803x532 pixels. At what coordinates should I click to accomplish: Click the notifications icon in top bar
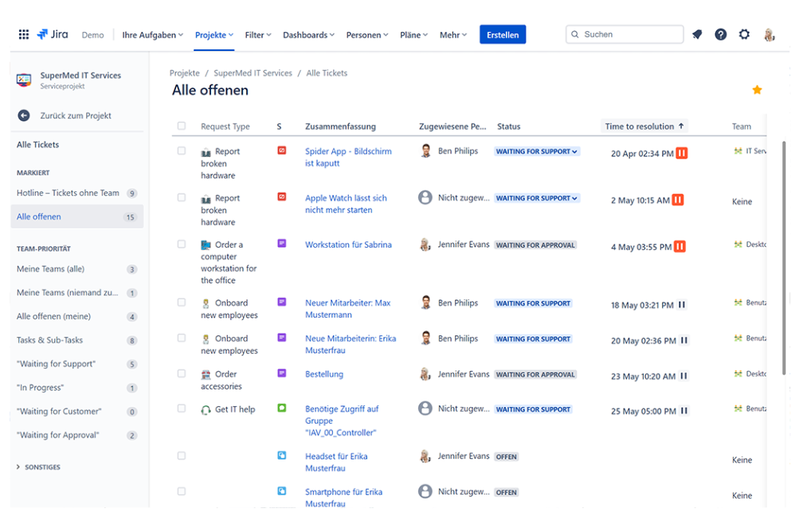click(x=697, y=35)
